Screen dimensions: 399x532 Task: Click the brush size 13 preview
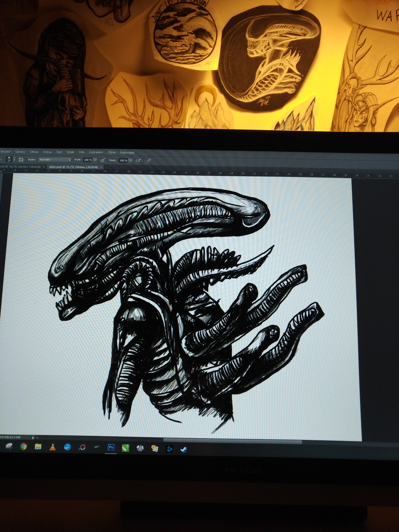9,159
